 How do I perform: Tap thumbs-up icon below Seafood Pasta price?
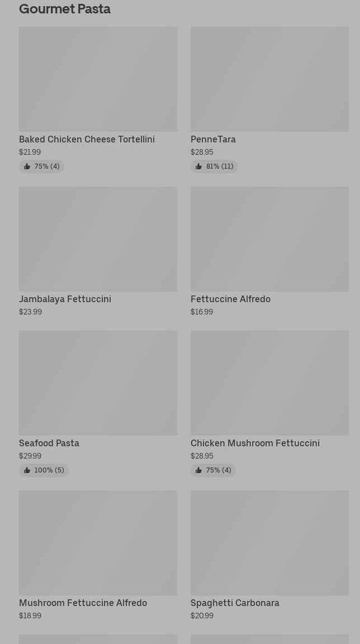(27, 470)
